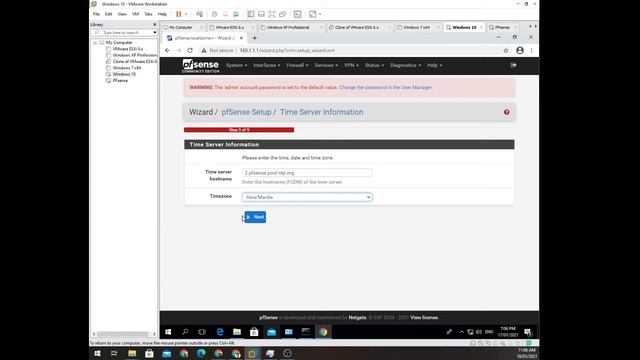Open Edge from the guest VM taskbar

click(x=220, y=332)
